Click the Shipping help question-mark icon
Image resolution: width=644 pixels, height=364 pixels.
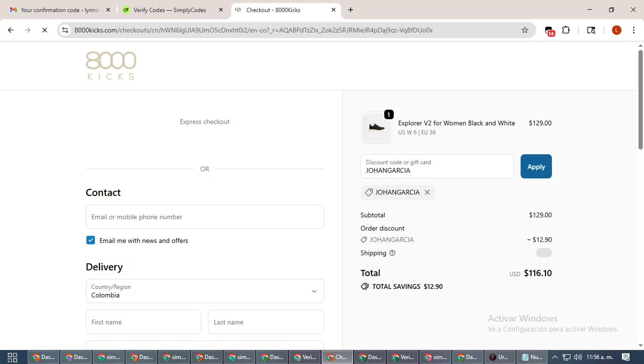[x=392, y=253]
